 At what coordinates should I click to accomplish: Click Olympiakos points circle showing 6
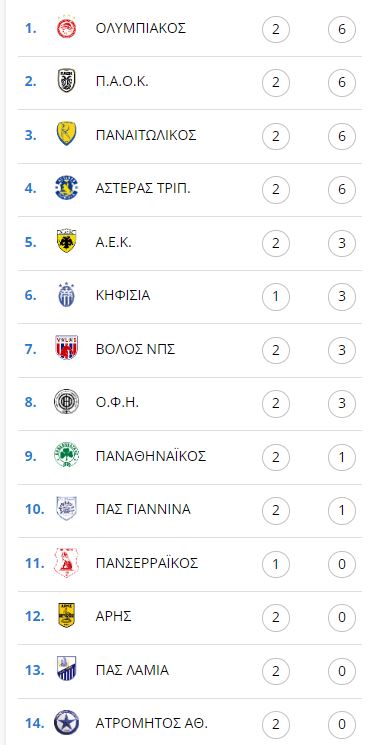point(341,29)
